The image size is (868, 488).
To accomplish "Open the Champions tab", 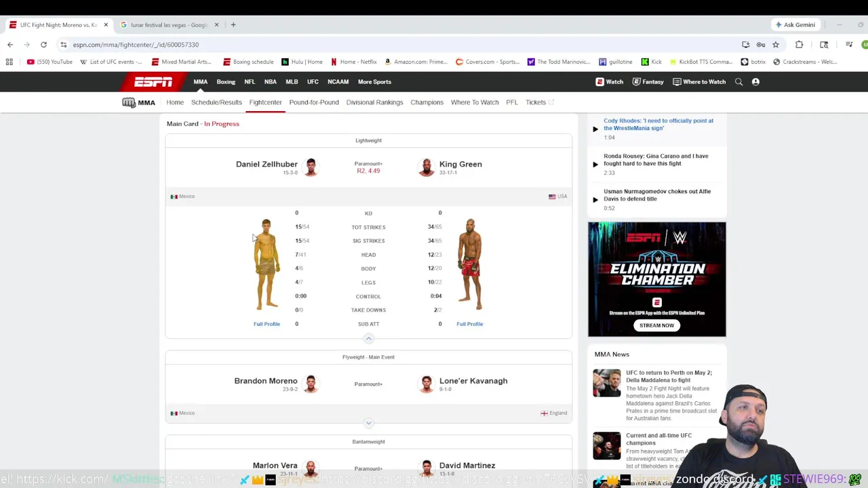I will point(427,102).
